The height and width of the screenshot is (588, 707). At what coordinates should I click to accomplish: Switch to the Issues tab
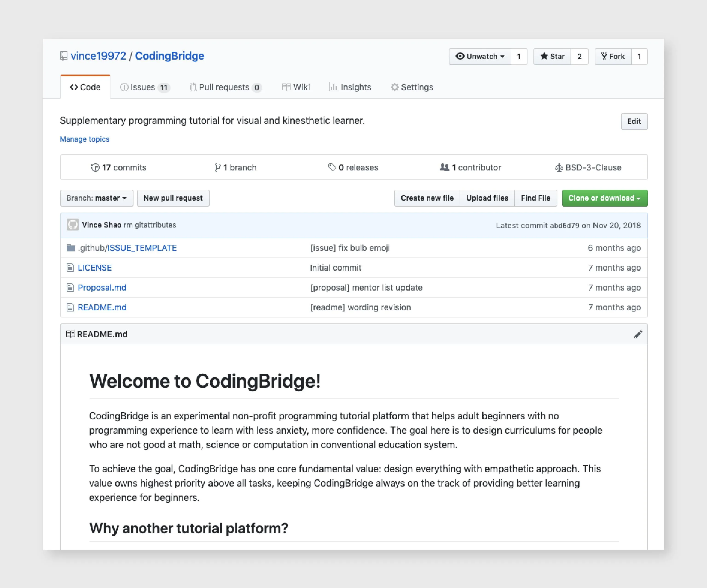[145, 87]
